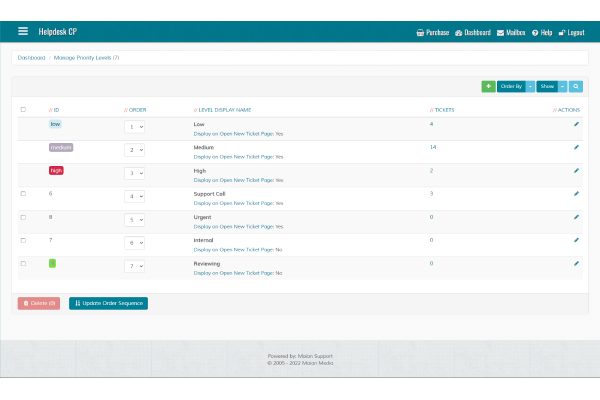This screenshot has height=400, width=600.
Task: Expand the Show dropdown arrow
Action: tap(562, 86)
